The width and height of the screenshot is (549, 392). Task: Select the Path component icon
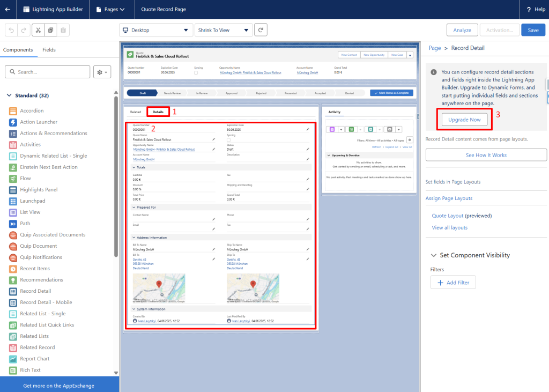pos(13,224)
